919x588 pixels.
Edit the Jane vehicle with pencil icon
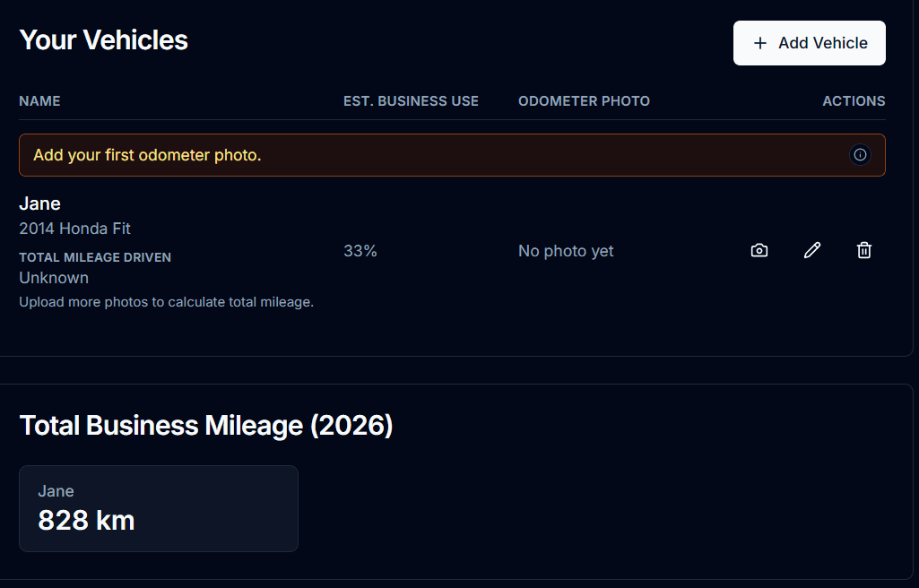tap(812, 251)
